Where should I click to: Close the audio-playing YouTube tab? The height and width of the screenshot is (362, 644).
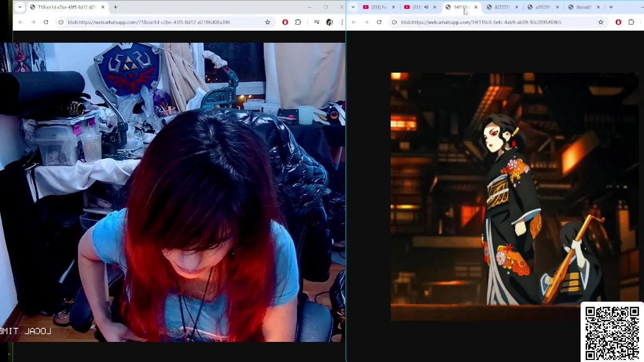(x=435, y=7)
